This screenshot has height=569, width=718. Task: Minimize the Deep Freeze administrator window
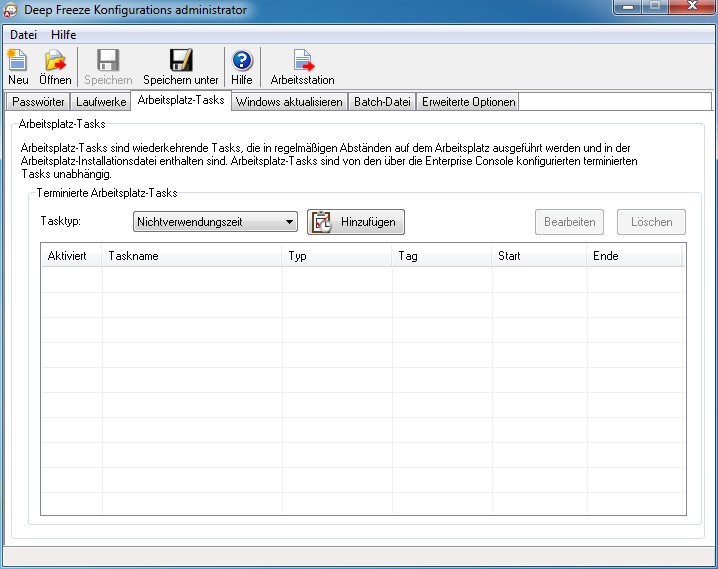coord(628,6)
